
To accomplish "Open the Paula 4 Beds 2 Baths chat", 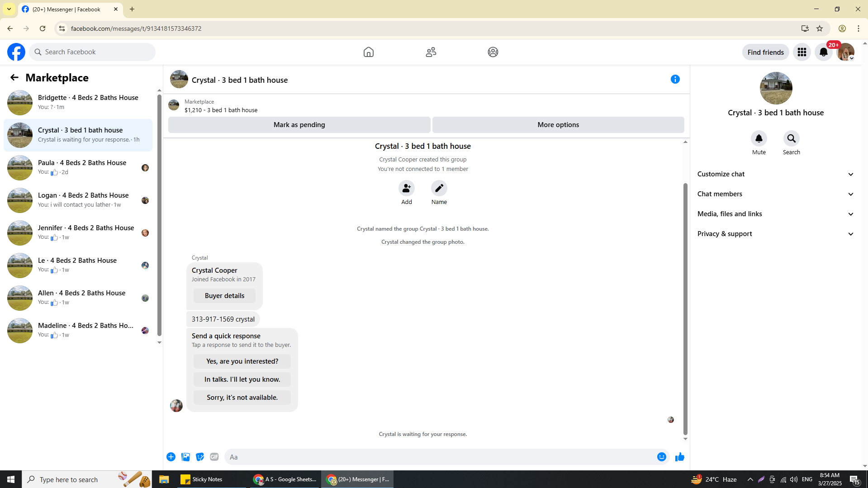I will pyautogui.click(x=78, y=168).
